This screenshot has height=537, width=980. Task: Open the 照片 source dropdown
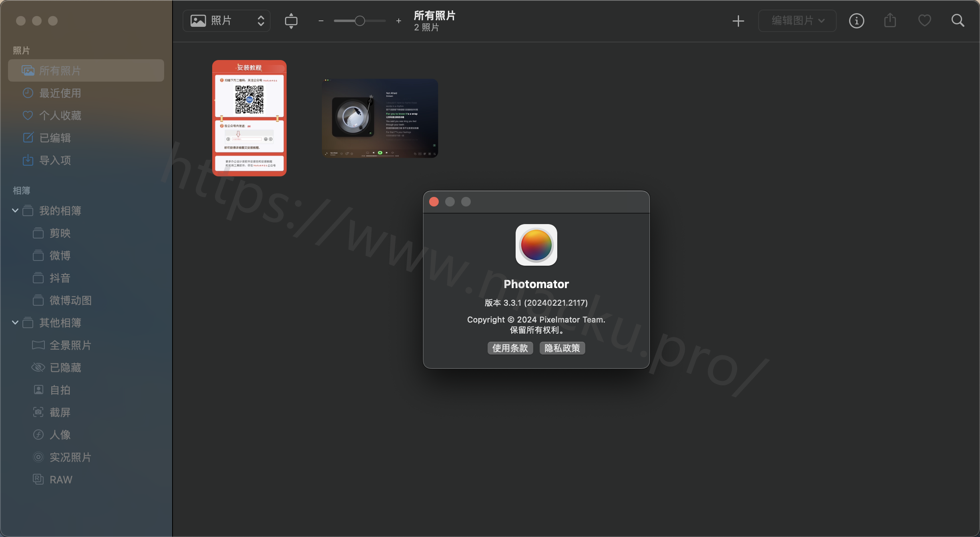click(227, 21)
